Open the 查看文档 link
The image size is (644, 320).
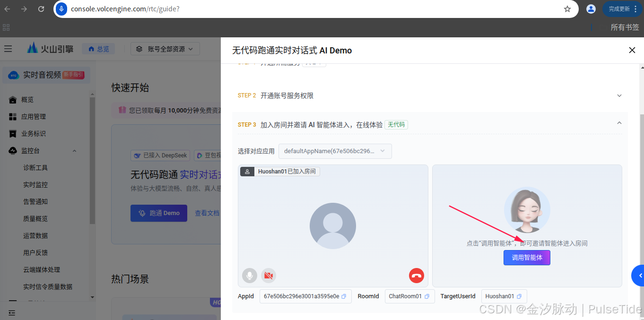[x=207, y=213]
